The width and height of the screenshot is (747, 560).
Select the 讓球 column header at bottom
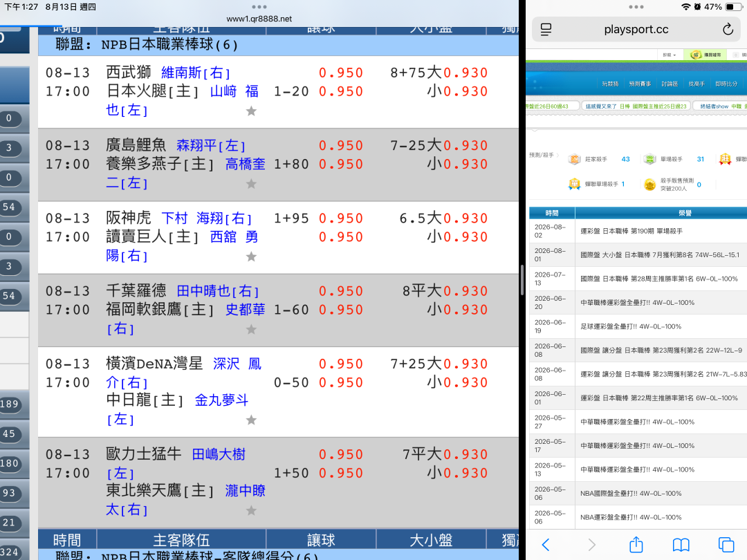click(321, 540)
